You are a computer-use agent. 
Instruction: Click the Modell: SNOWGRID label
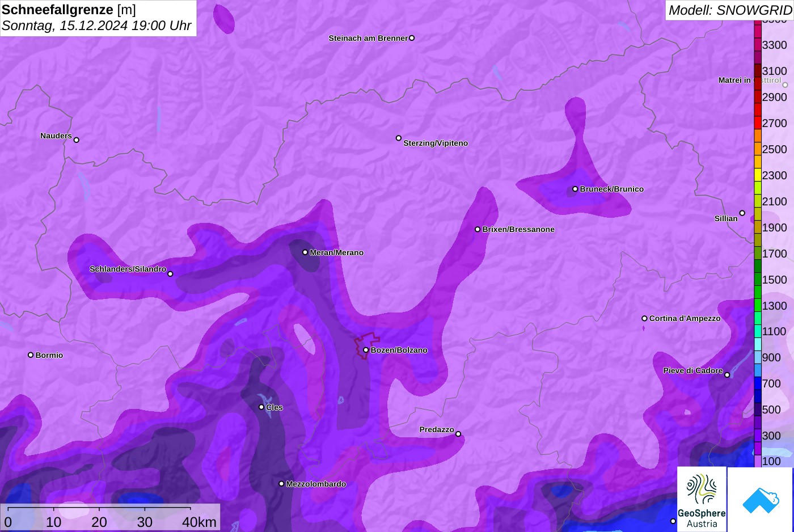tap(729, 10)
